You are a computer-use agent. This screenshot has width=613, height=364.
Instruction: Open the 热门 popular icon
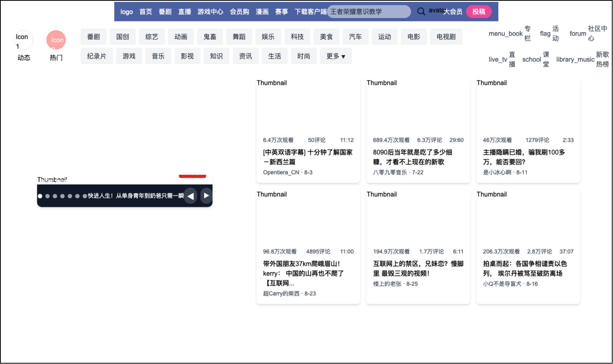point(56,40)
